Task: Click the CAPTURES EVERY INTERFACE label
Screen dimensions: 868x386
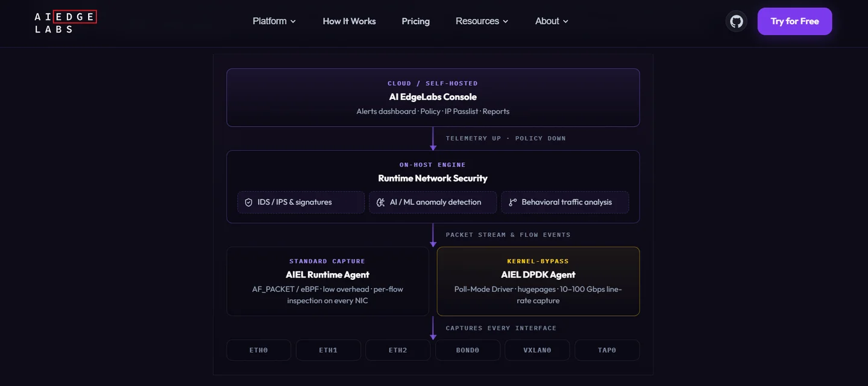Action: (501, 329)
